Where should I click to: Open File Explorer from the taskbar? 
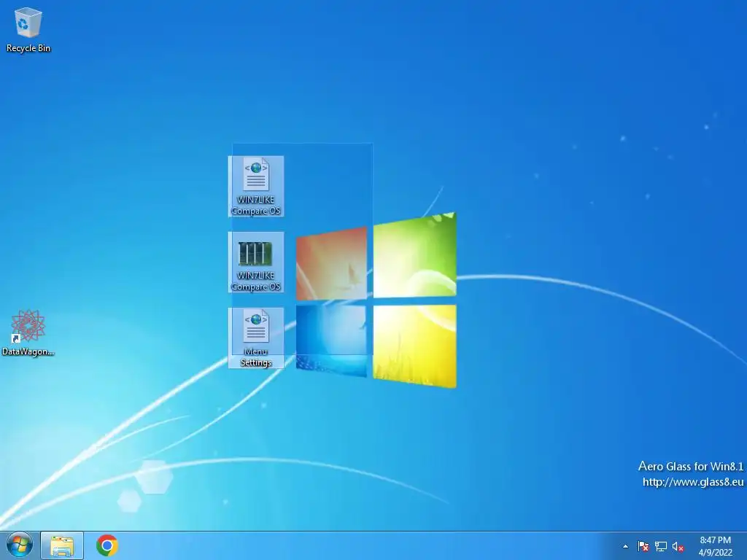coord(62,545)
